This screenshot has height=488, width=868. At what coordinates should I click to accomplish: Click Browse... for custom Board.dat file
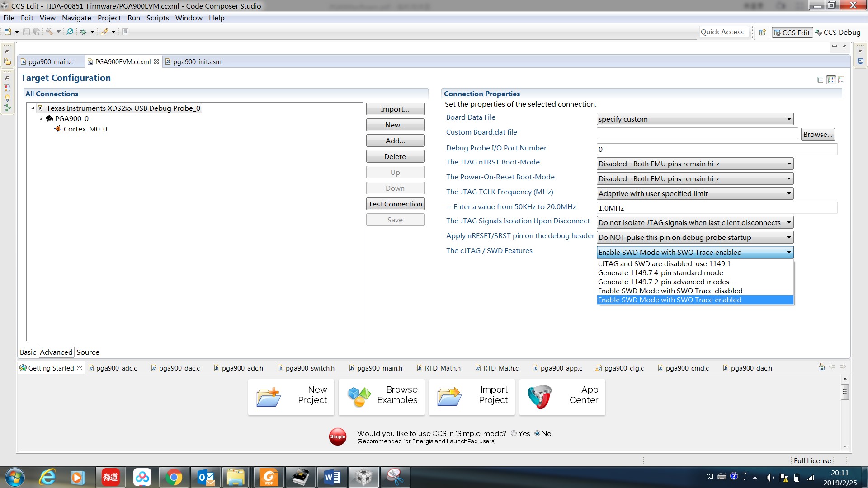[817, 135]
